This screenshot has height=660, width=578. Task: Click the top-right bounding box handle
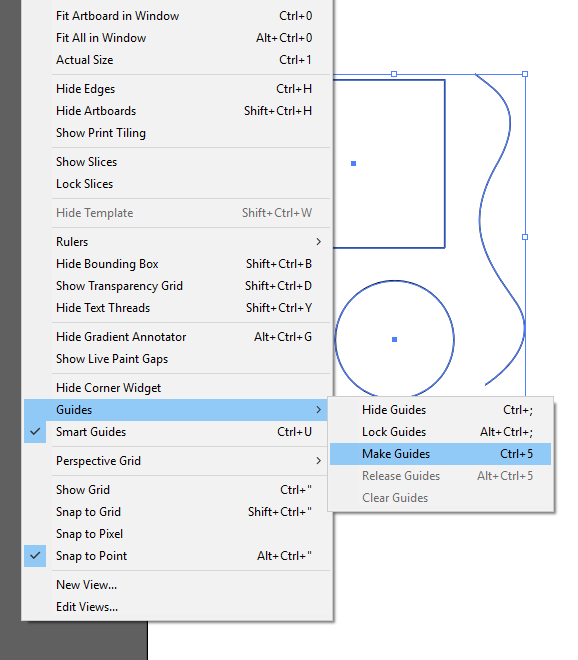tap(525, 74)
